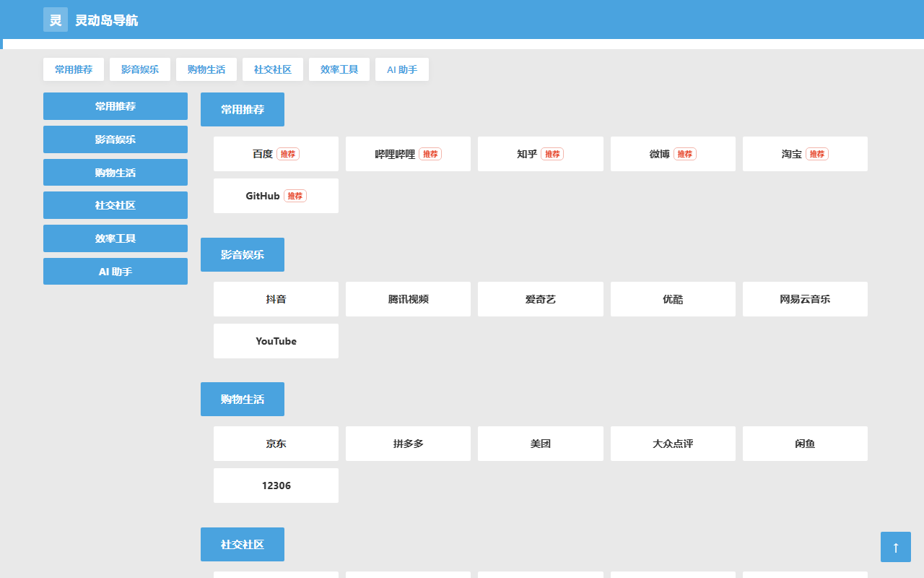Go to the 微博 site card

pyautogui.click(x=673, y=154)
